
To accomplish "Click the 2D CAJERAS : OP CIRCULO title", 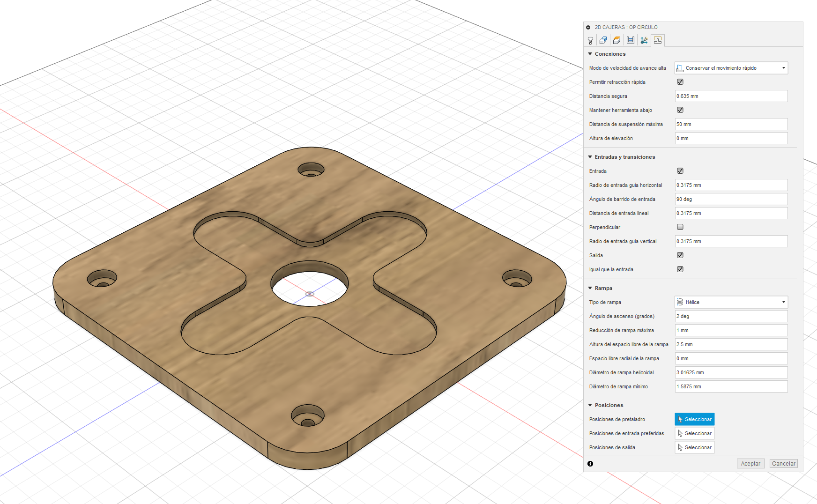I will [x=626, y=27].
